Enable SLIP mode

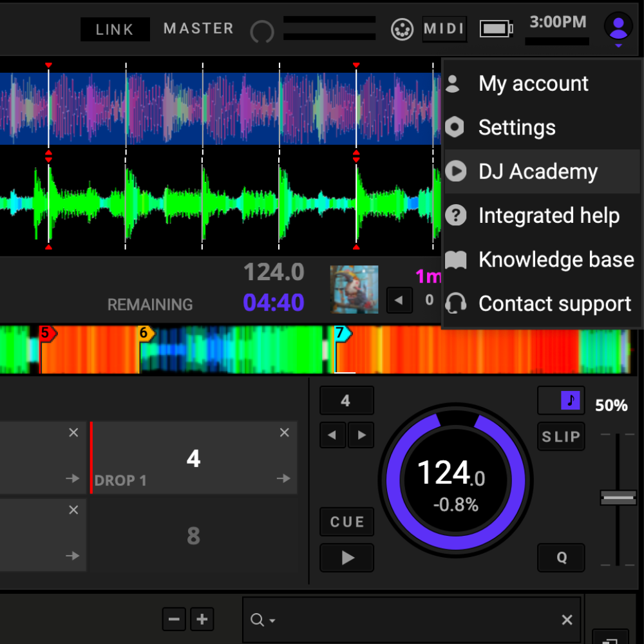(561, 436)
